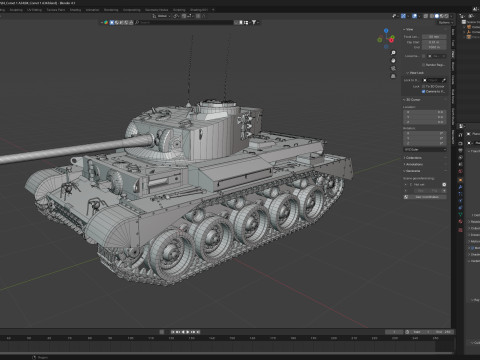Toggle viewport gizmos visibility icon

point(403,16)
